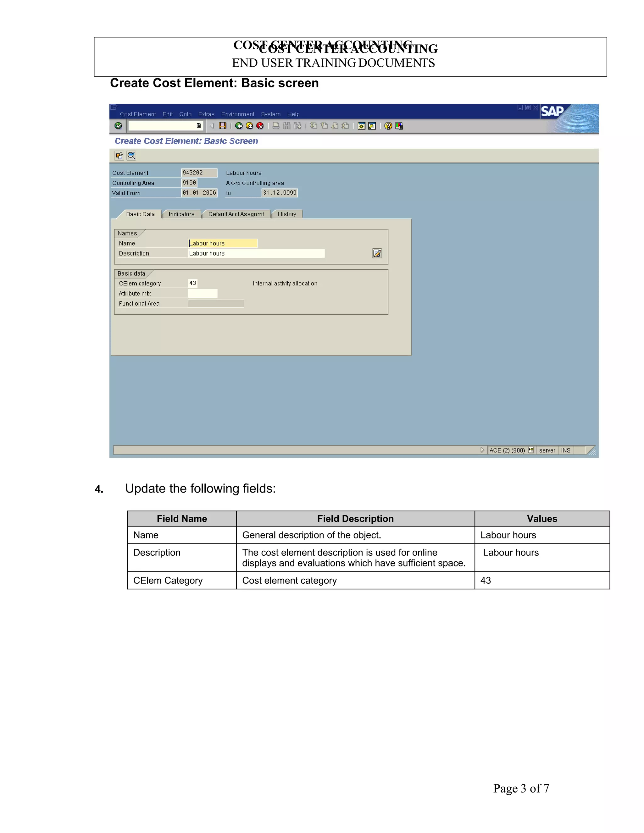This screenshot has width=644, height=833.
Task: Open system info list next to ACE (2) (800)
Action: [531, 450]
